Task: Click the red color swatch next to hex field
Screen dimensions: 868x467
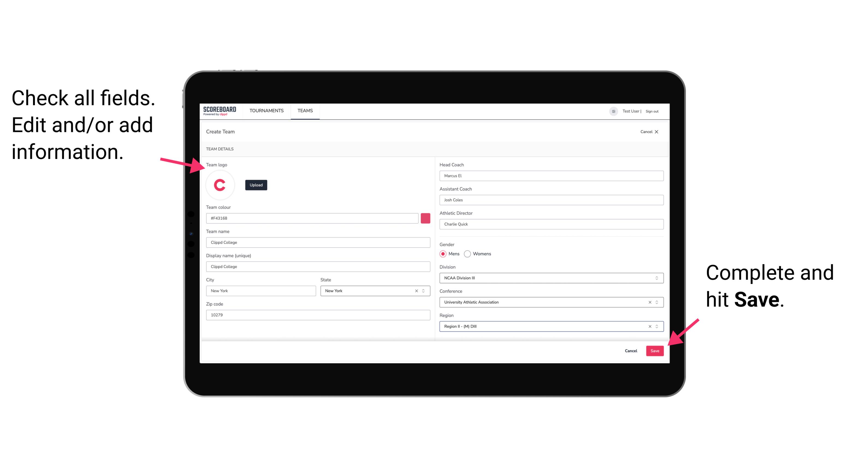Action: tap(426, 218)
